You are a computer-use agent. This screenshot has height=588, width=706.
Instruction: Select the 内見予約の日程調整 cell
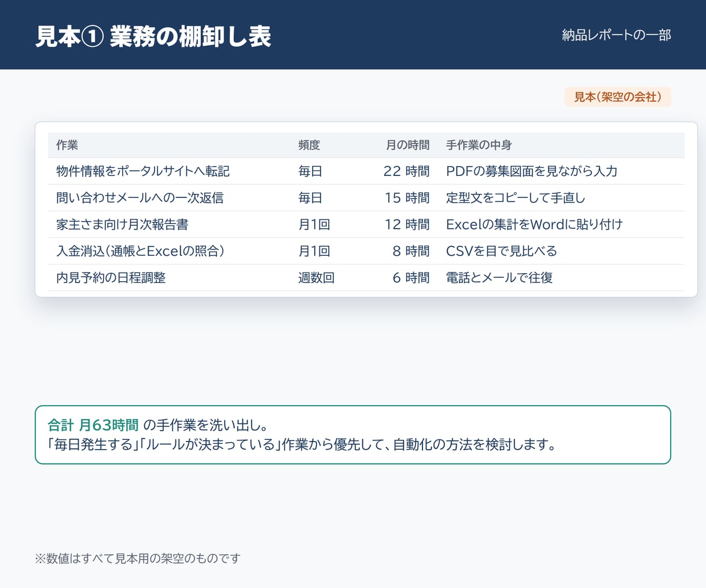click(x=111, y=278)
